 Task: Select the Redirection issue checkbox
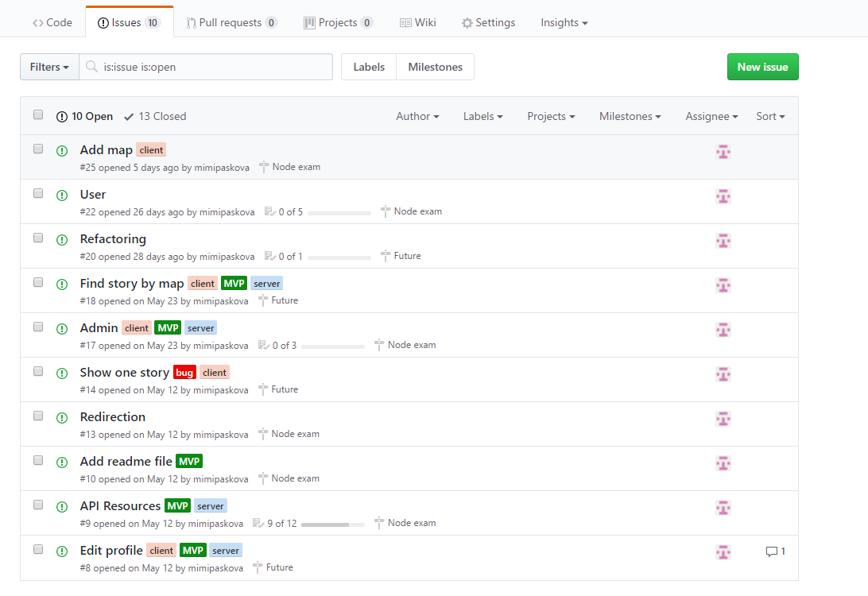tap(38, 416)
